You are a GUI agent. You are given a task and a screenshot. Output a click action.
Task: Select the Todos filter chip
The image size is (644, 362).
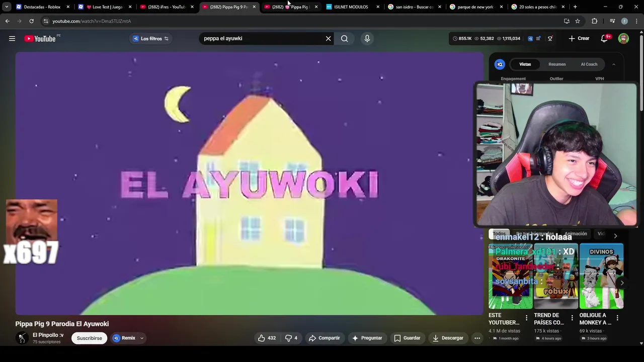tap(499, 234)
